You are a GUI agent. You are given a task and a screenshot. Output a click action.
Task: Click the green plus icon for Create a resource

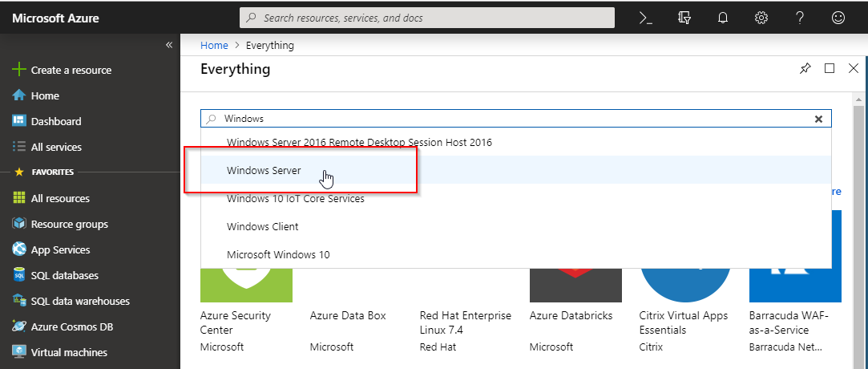(19, 70)
